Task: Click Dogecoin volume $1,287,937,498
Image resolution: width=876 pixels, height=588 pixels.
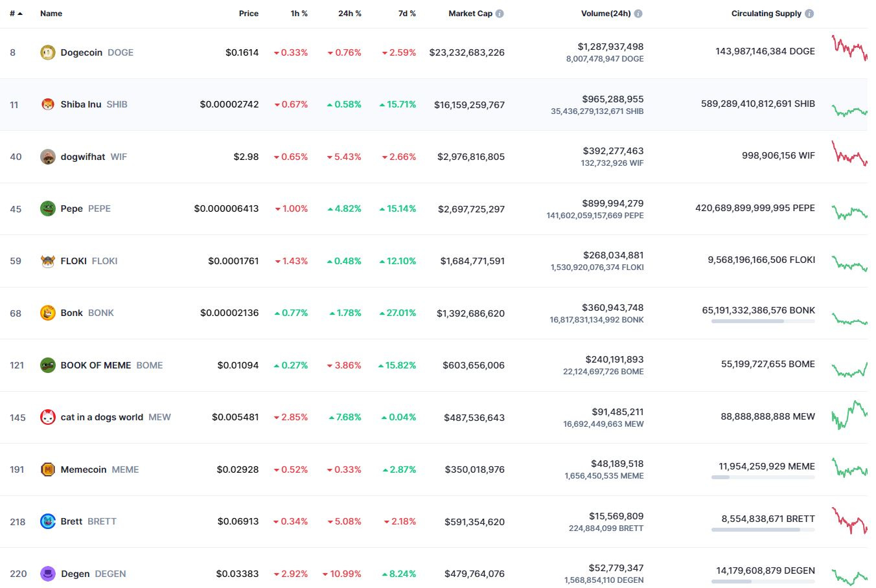Action: pyautogui.click(x=611, y=47)
